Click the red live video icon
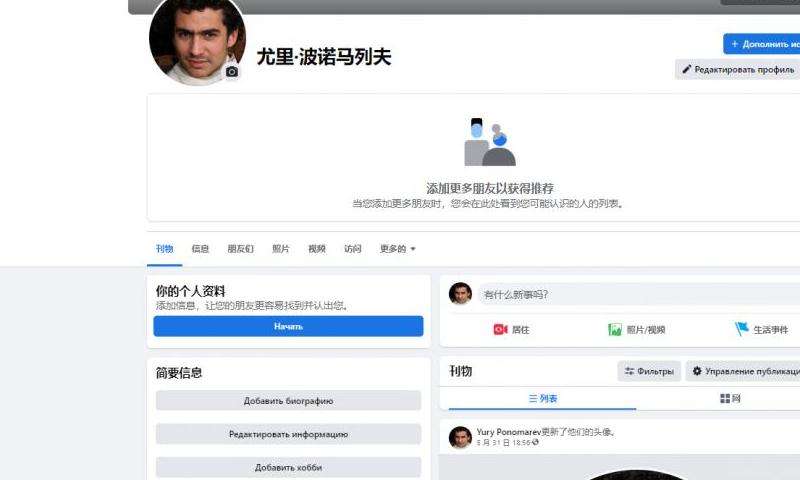This screenshot has width=800, height=480. (500, 329)
